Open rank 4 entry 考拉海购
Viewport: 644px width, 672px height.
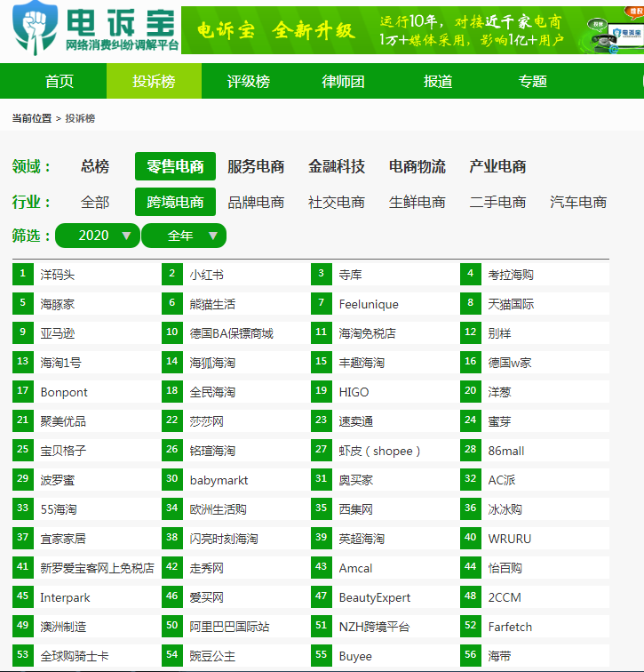click(511, 275)
